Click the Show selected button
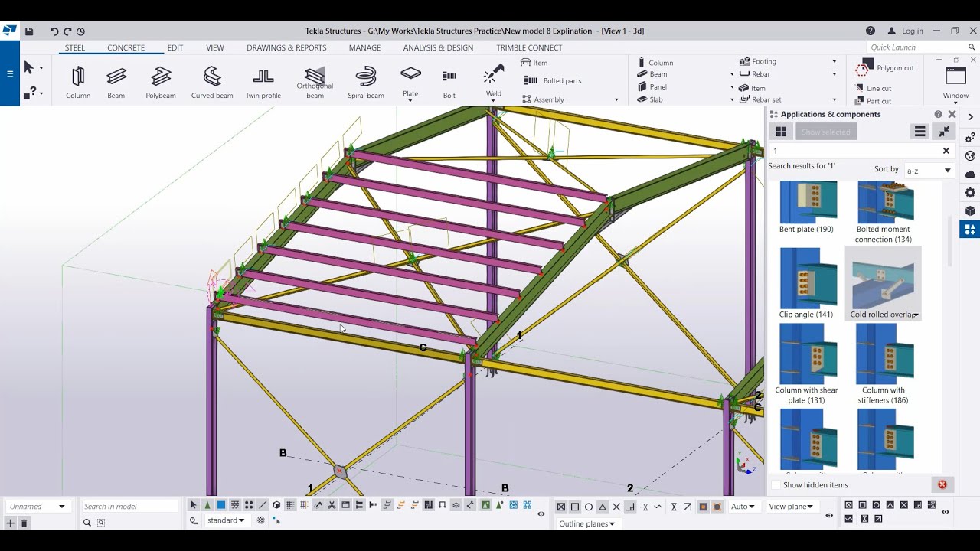 825,132
